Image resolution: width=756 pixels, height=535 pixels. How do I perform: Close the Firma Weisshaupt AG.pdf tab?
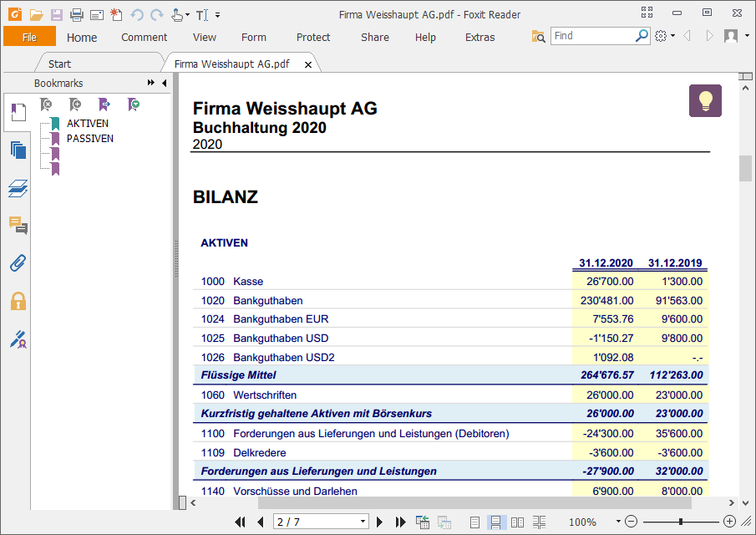click(x=308, y=64)
